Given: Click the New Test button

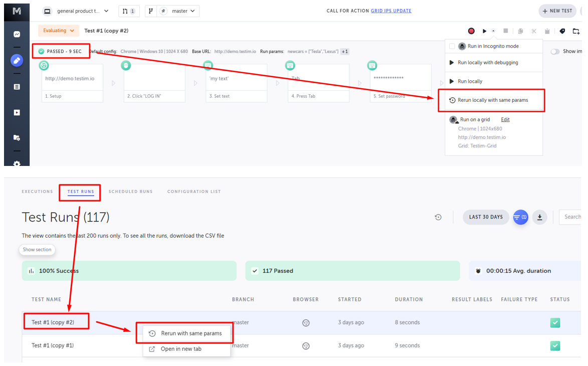Looking at the screenshot, I should (557, 11).
